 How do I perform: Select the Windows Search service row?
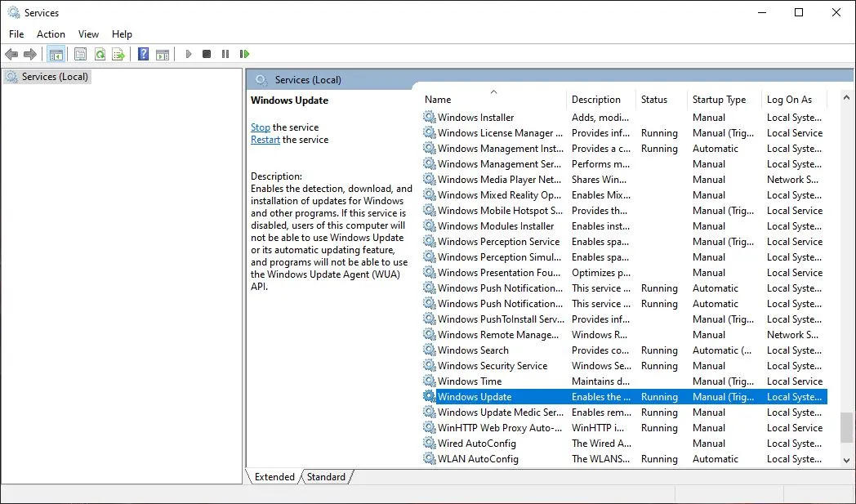coord(473,350)
